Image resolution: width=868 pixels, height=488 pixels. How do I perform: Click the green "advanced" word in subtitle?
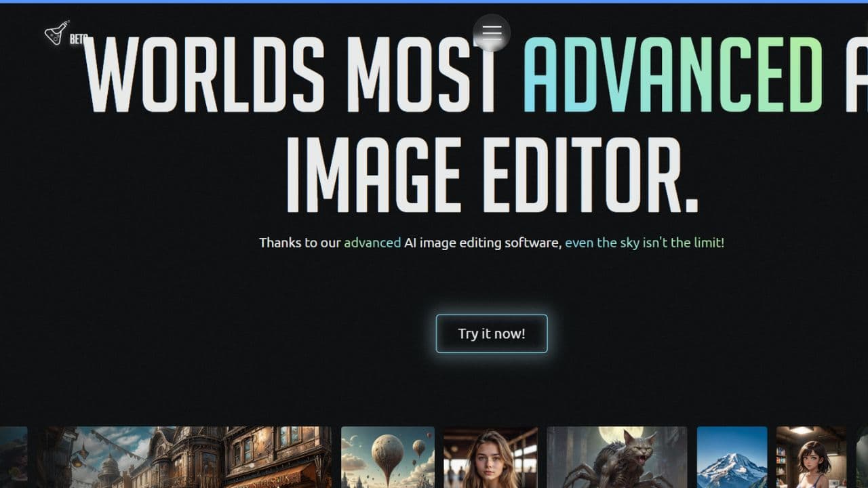372,243
